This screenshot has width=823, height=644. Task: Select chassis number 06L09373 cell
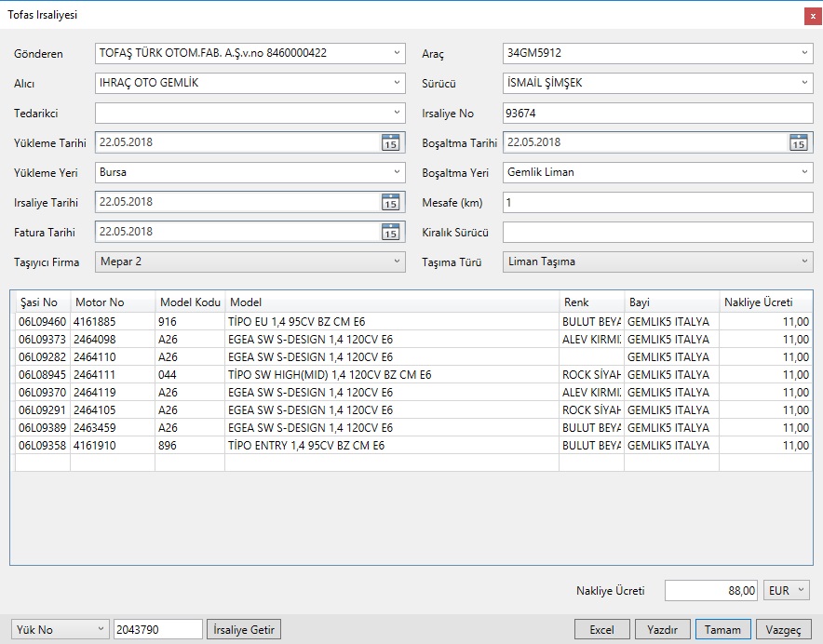pyautogui.click(x=43, y=340)
